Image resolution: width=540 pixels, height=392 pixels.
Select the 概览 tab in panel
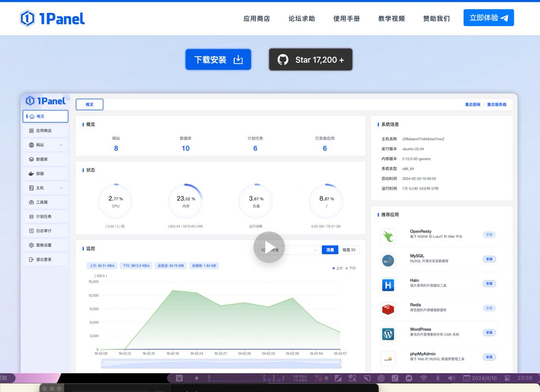coord(90,104)
